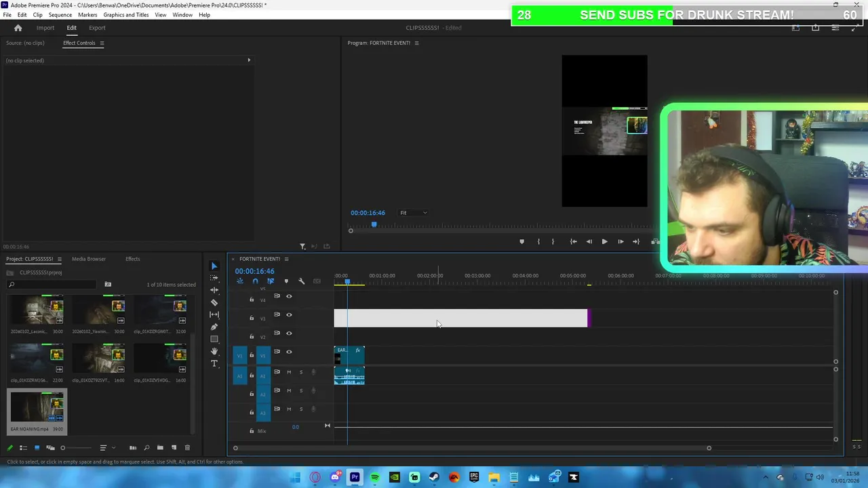Select the Pen tool
The height and width of the screenshot is (488, 868).
[214, 327]
